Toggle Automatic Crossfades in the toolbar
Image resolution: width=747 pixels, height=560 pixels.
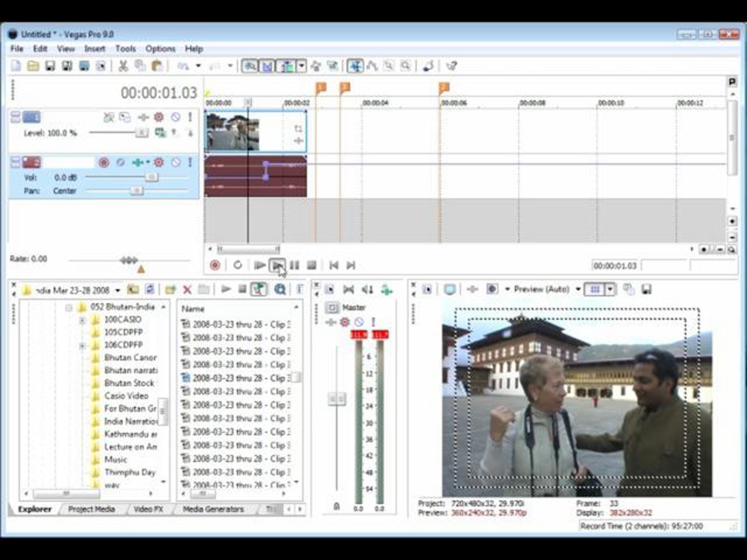[x=267, y=65]
